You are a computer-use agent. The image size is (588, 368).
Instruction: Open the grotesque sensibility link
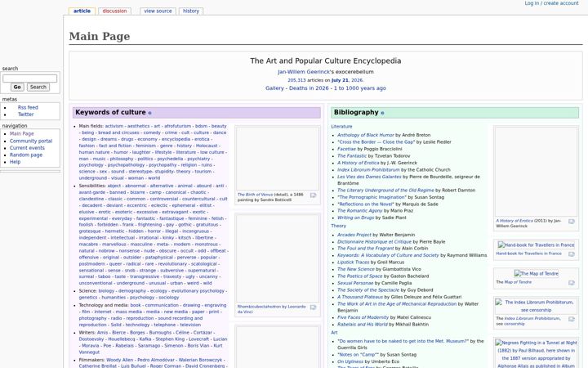tap(90, 231)
